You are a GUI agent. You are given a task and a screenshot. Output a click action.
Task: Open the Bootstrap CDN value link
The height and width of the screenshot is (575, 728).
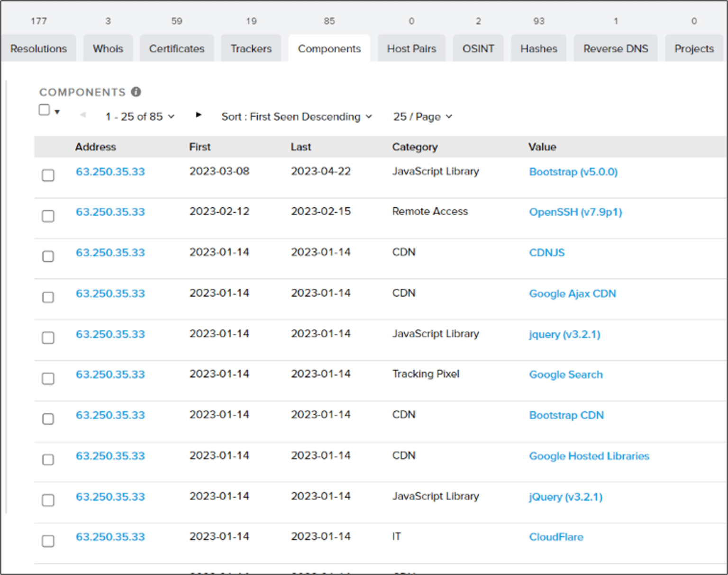coord(566,415)
